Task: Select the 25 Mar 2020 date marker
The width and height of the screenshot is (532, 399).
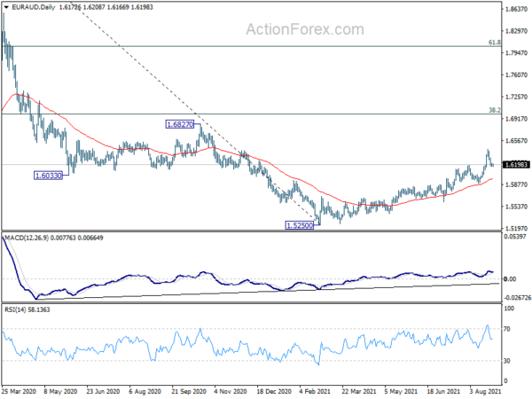Action: tap(19, 392)
